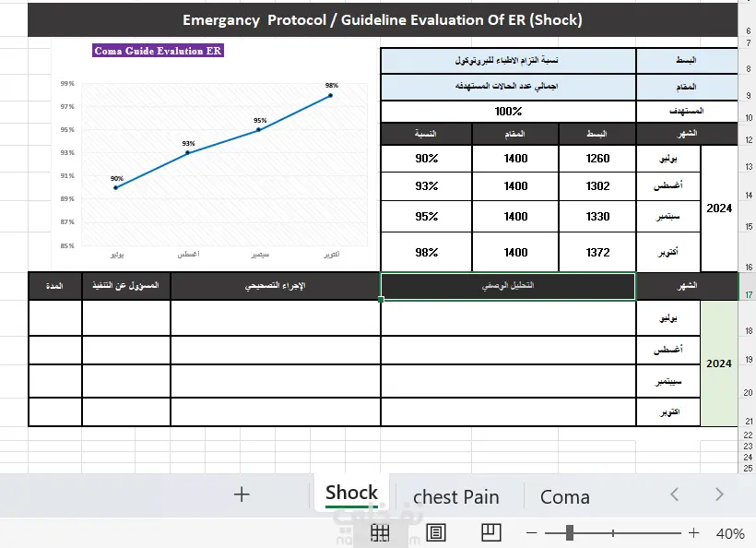Open the Coma sheet tab
Screen dimensions: 756x548
click(x=564, y=497)
